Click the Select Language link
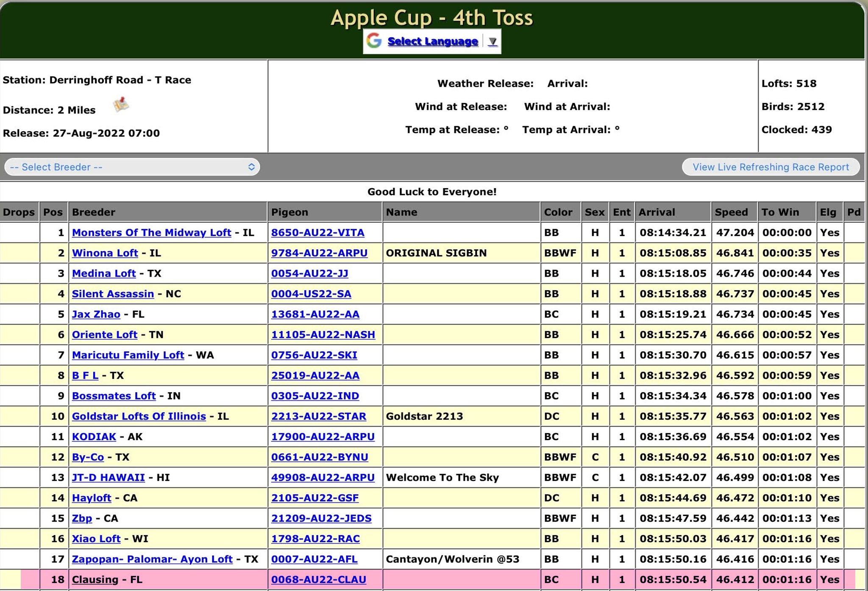Image resolution: width=868 pixels, height=591 pixels. click(432, 42)
